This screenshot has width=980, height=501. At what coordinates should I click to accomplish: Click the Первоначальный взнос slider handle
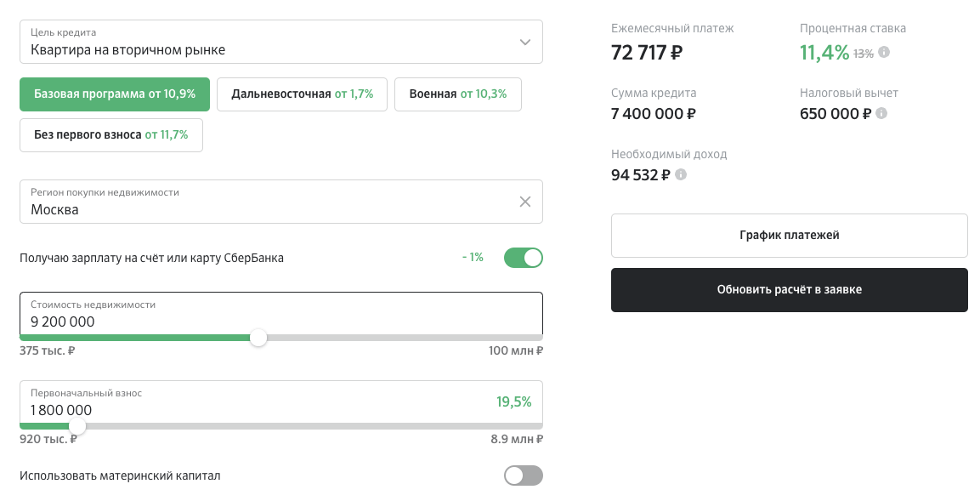[x=77, y=425]
